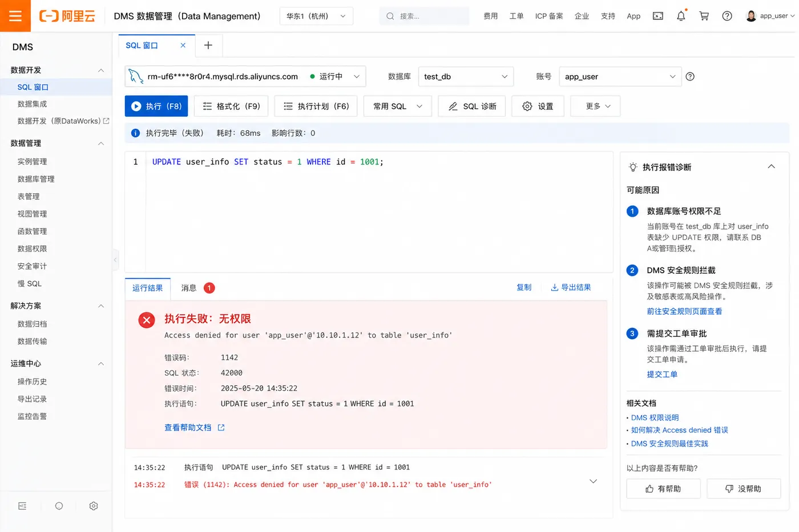Run the query with 执行 (F8)
Screen dimensions: 799x532
tap(156, 106)
